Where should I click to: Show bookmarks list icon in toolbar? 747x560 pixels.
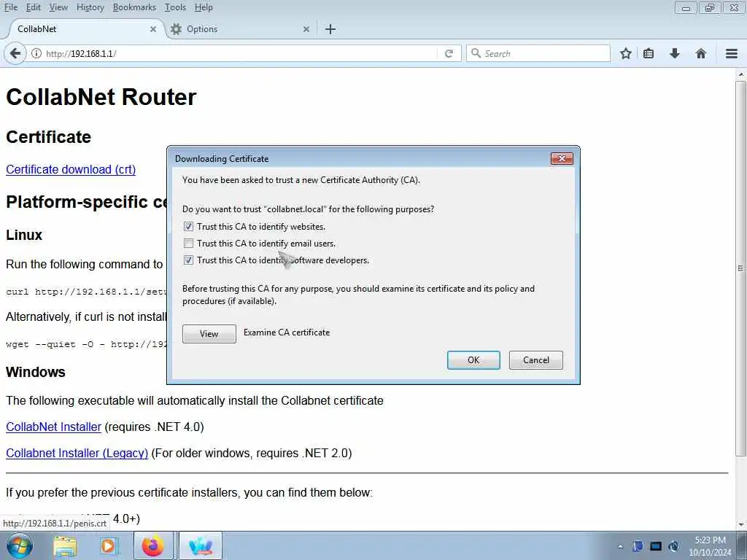pyautogui.click(x=649, y=53)
